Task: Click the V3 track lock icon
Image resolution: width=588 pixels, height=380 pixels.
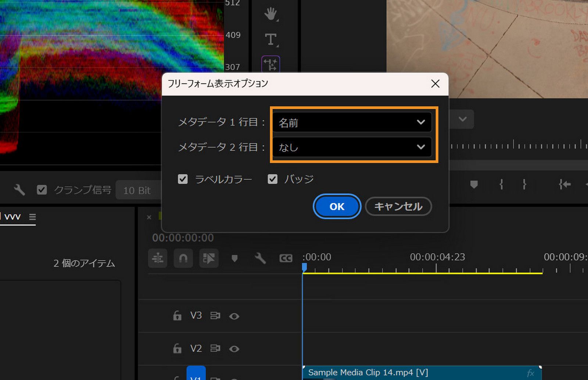Action: tap(177, 316)
